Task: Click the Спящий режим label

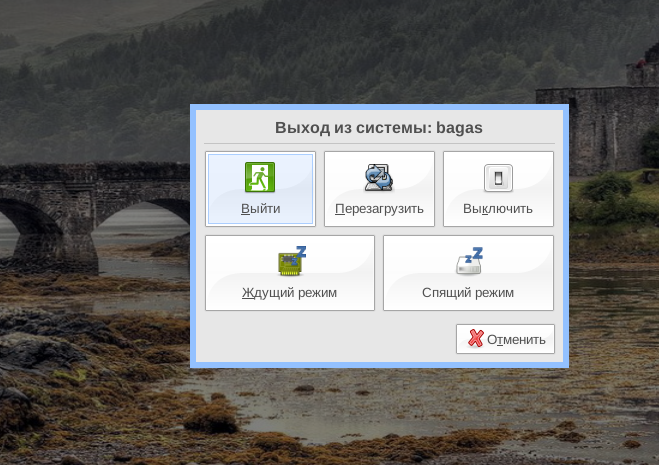Action: click(468, 293)
